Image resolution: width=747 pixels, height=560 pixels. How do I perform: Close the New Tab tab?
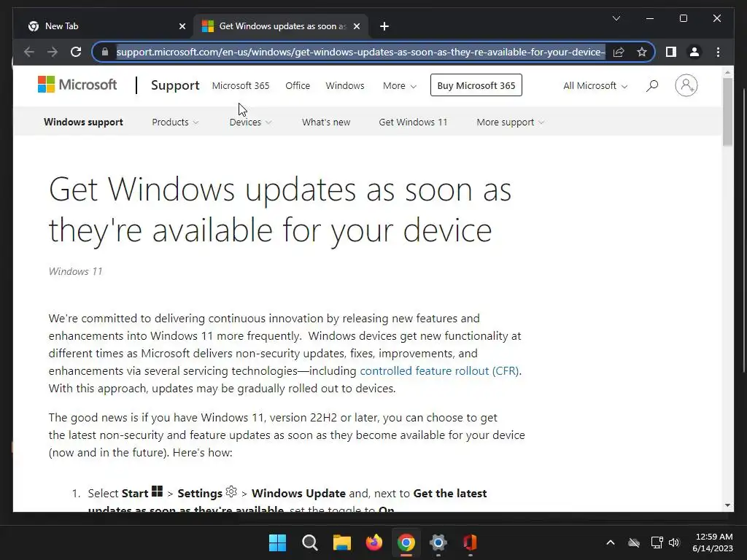pyautogui.click(x=182, y=26)
